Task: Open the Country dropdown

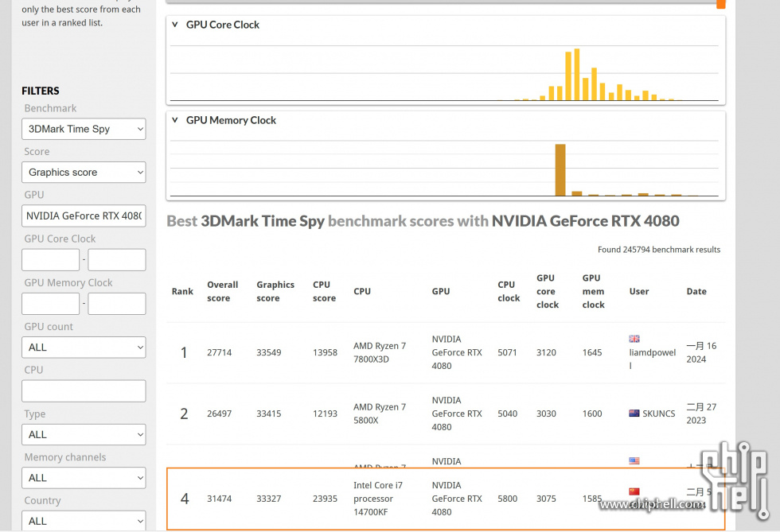Action: click(84, 521)
